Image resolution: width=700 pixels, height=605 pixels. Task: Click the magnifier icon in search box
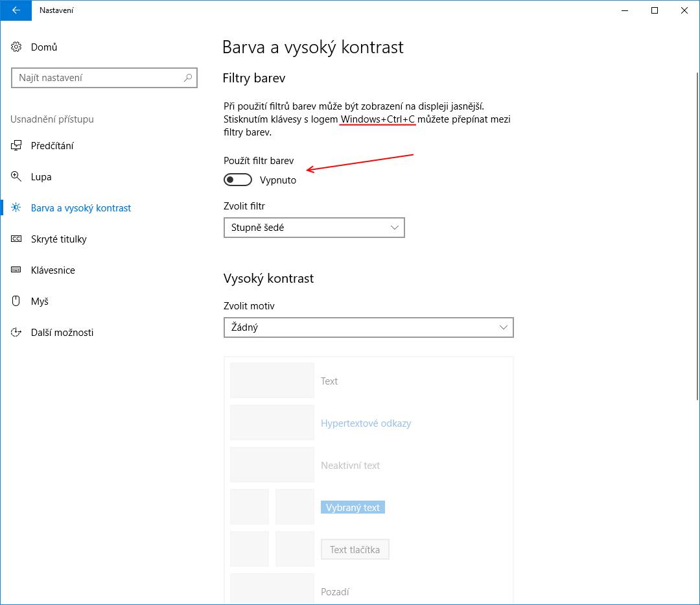(x=188, y=78)
